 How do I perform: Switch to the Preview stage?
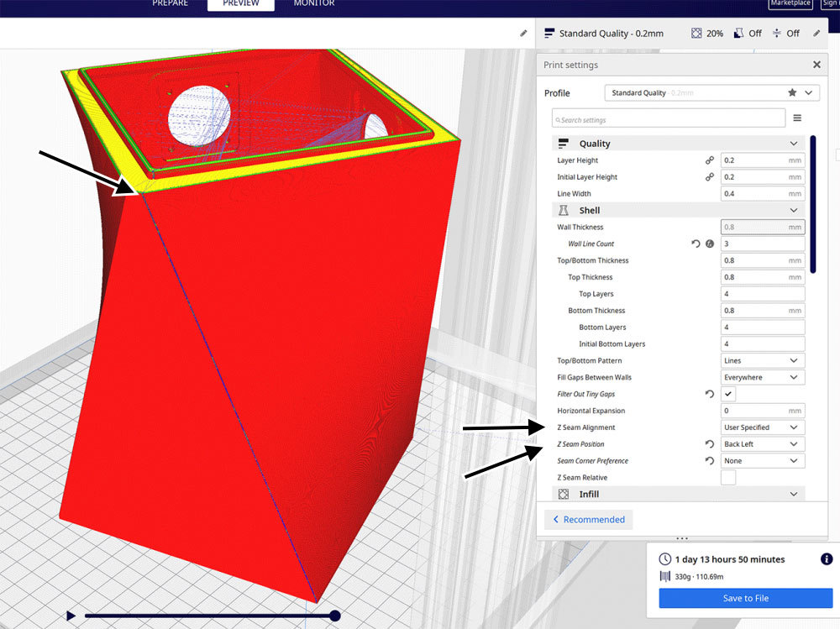241,3
